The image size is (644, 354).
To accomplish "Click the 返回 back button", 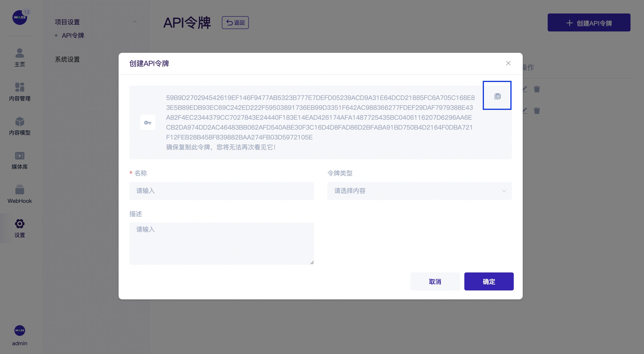I will pos(235,23).
